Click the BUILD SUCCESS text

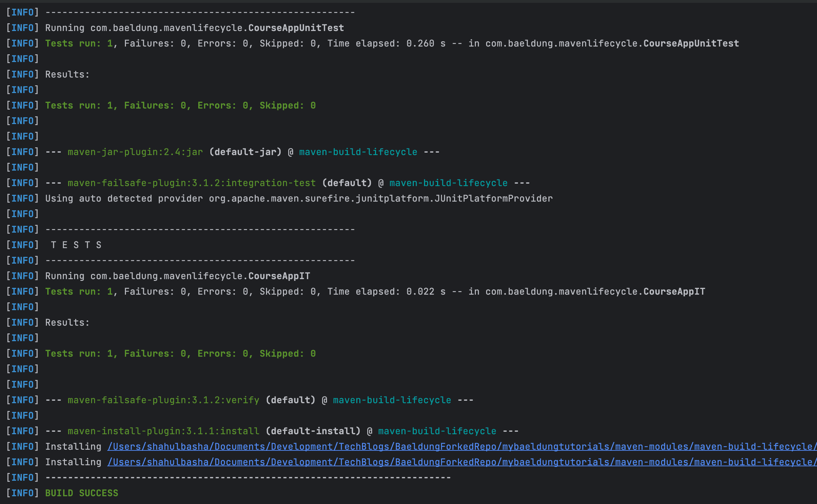[x=81, y=493]
